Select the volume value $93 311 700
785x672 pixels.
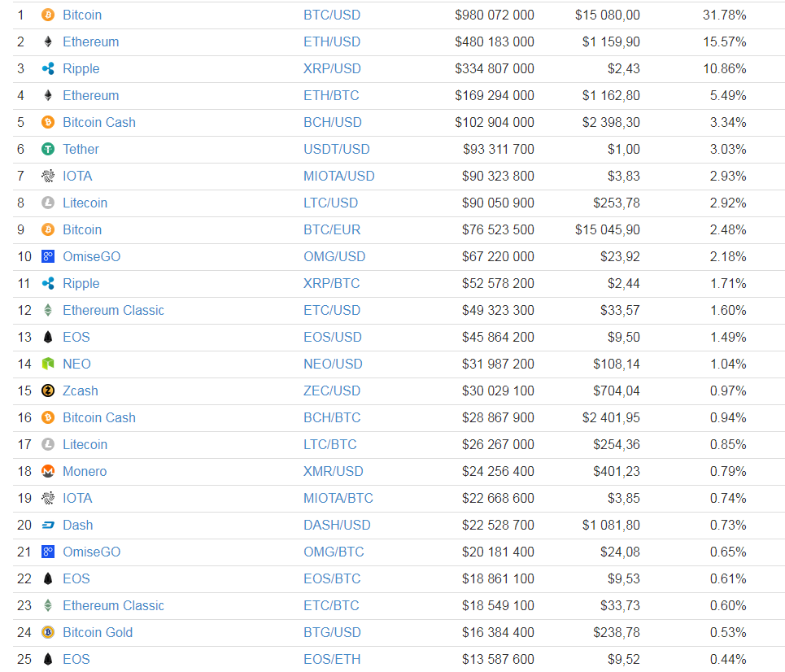pos(498,149)
